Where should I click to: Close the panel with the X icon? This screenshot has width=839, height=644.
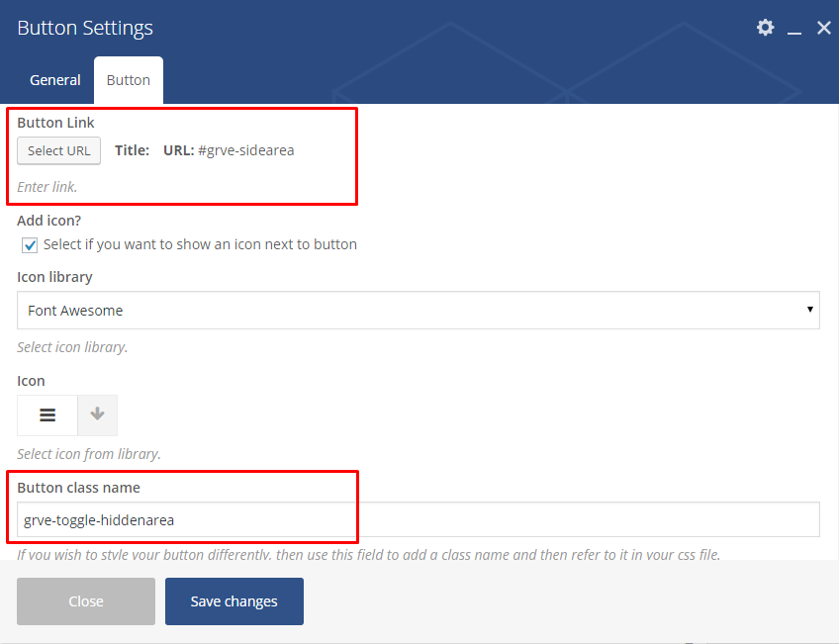click(x=823, y=28)
